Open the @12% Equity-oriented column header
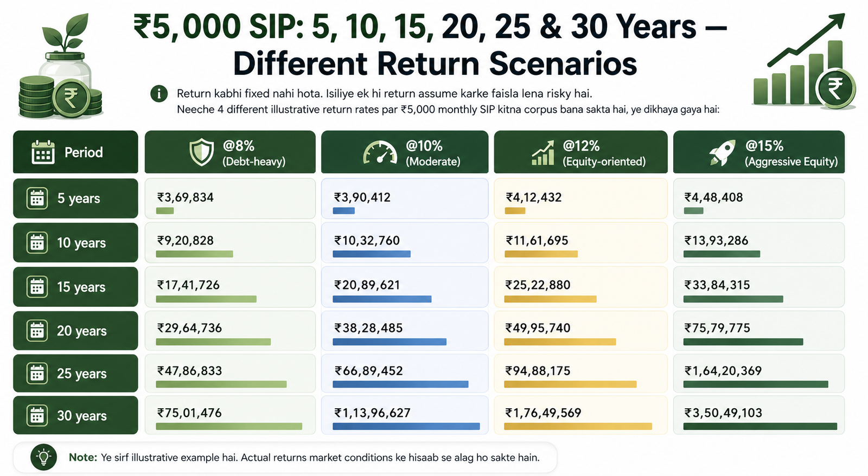The height and width of the screenshot is (476, 868). coord(580,152)
